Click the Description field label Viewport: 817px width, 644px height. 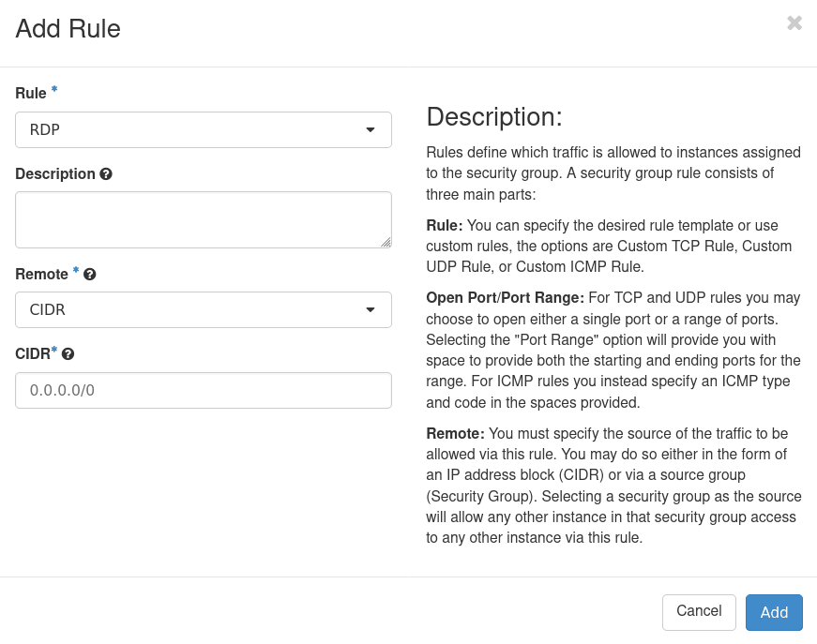[55, 174]
